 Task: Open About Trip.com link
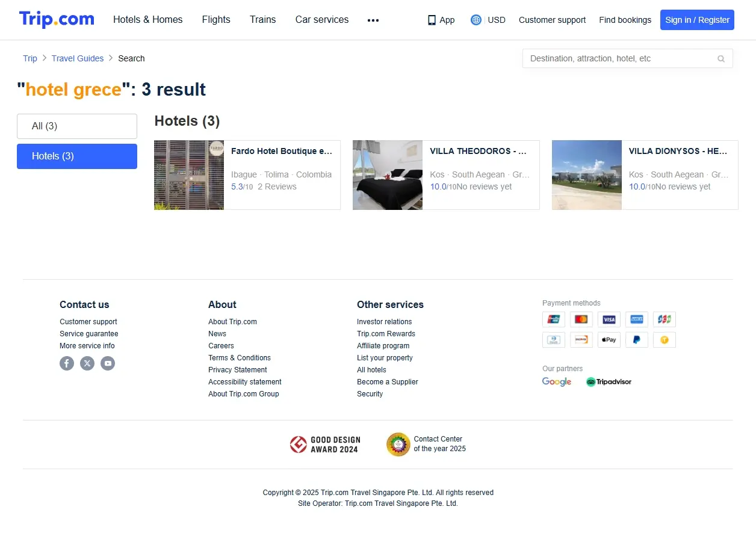pyautogui.click(x=232, y=322)
